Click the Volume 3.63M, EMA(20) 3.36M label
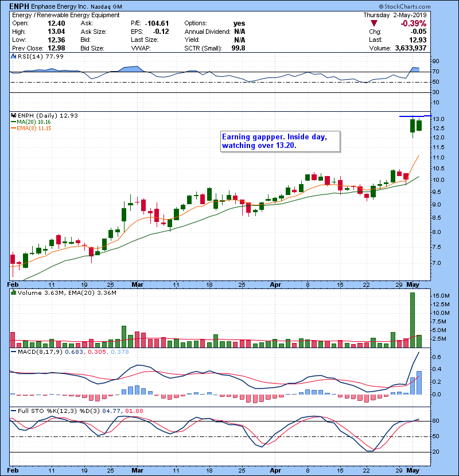This screenshot has height=476, width=459. 67,292
